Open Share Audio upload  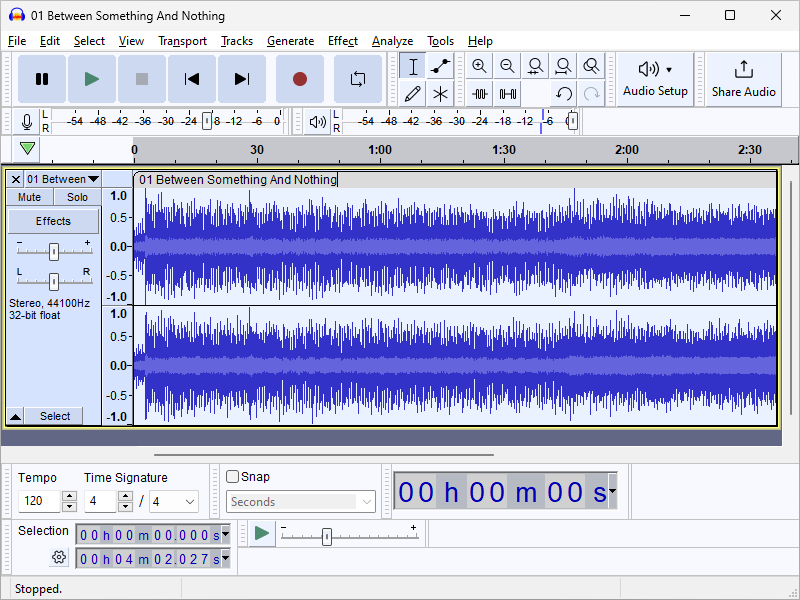tap(743, 79)
